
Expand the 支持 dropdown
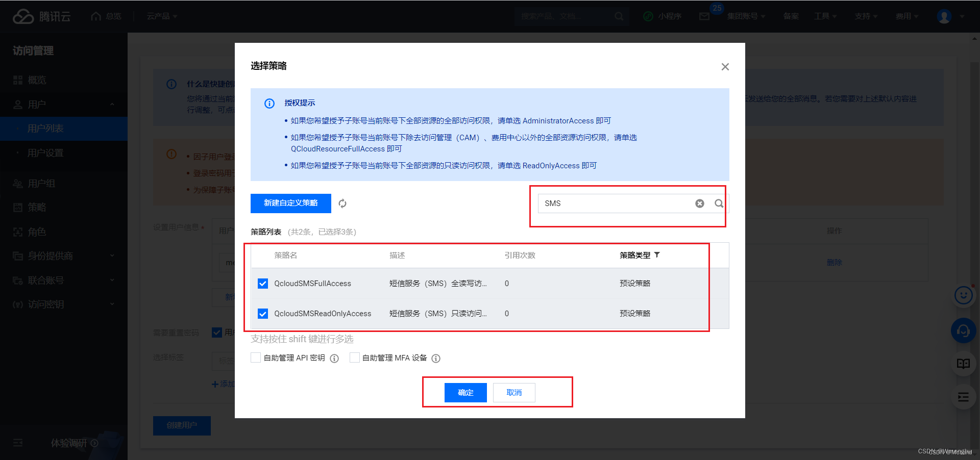pos(866,16)
